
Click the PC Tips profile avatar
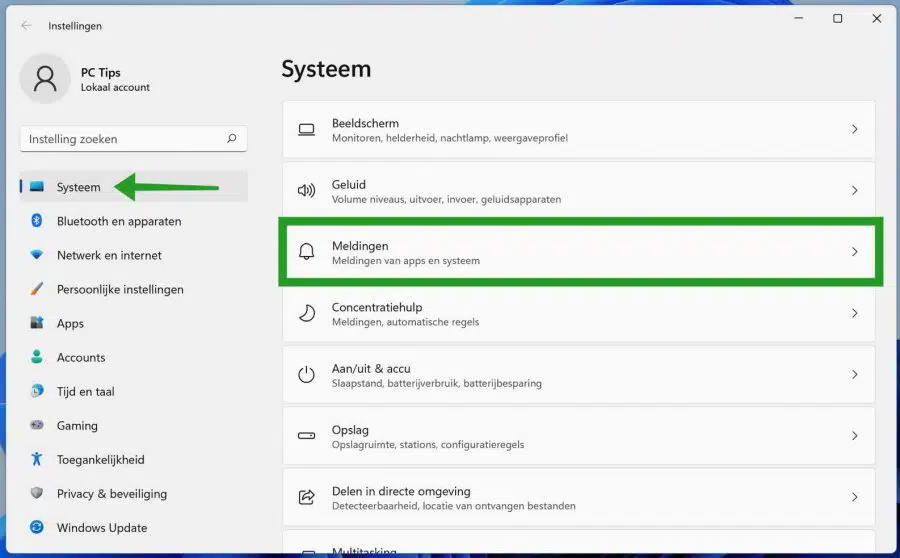(45, 79)
